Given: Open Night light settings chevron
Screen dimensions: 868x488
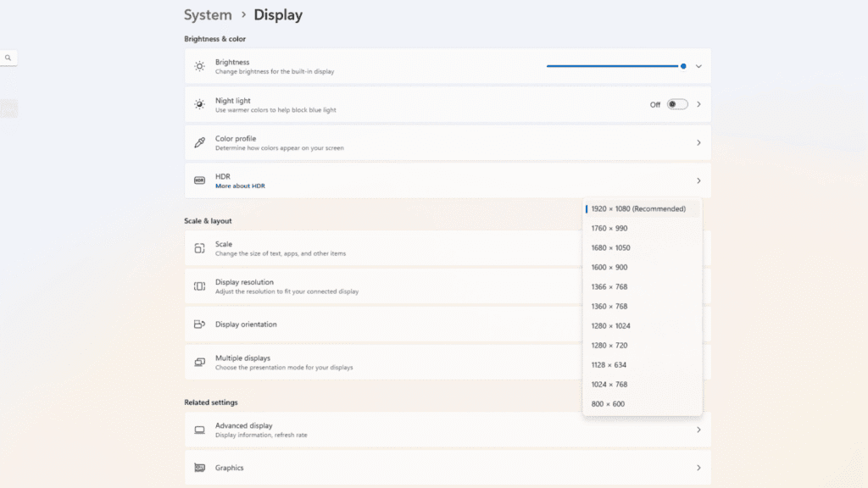Looking at the screenshot, I should click(698, 104).
